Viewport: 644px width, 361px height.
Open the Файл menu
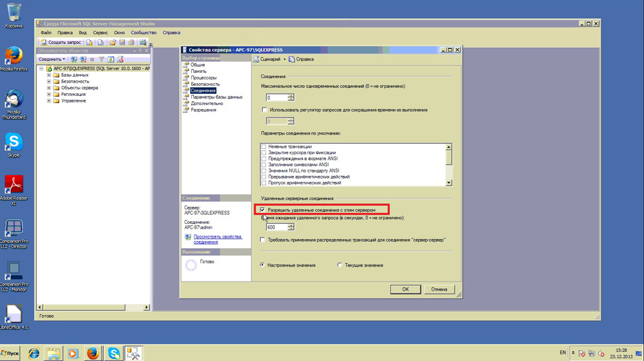[46, 32]
